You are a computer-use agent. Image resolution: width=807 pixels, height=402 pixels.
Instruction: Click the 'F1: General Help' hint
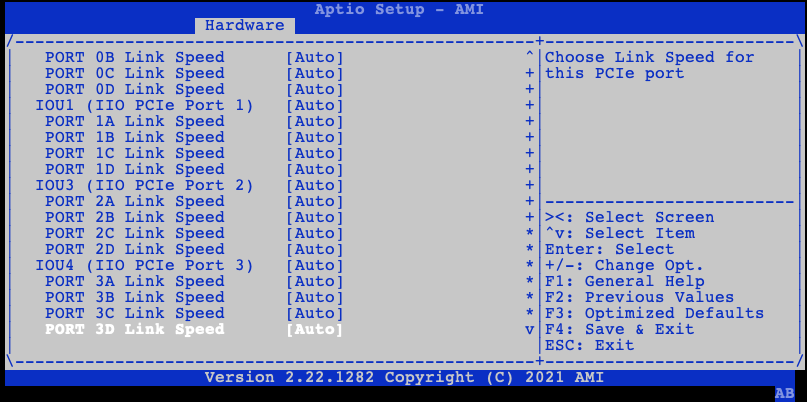[x=624, y=281]
